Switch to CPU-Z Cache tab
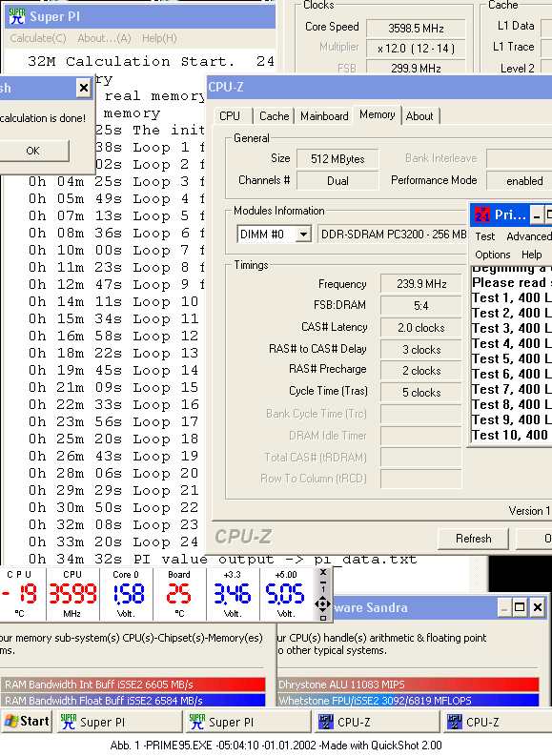552x756 pixels. 274,116
